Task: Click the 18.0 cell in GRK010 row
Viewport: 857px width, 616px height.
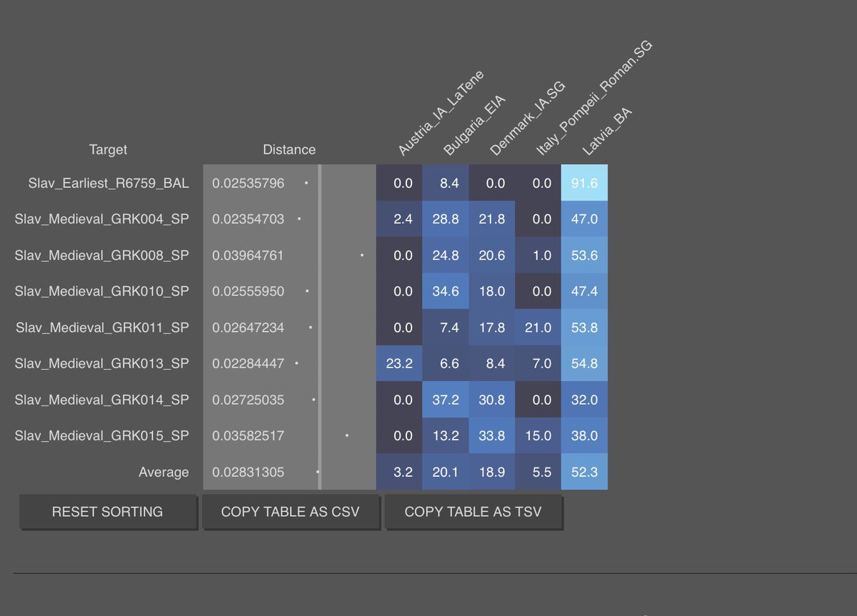Action: coord(492,291)
